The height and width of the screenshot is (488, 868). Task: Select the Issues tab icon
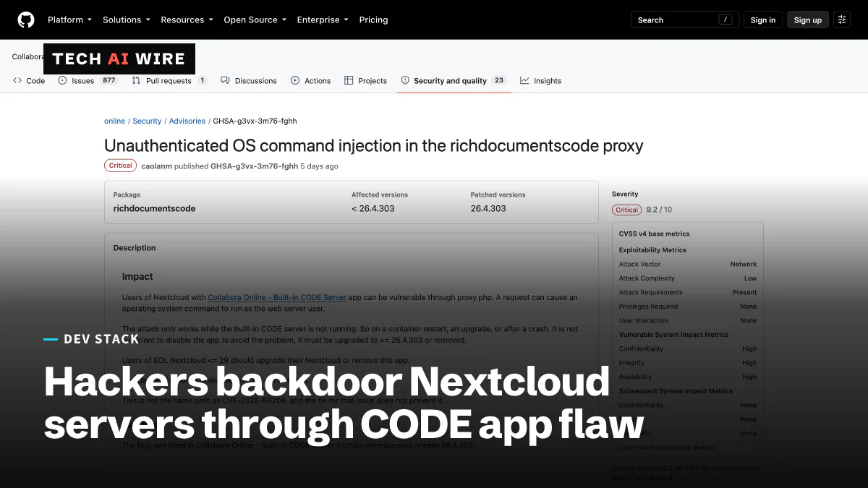click(62, 80)
